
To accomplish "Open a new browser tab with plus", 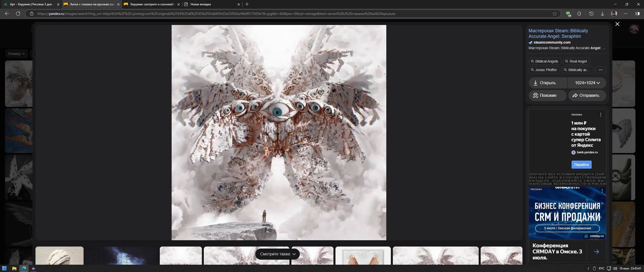I will tap(247, 4).
